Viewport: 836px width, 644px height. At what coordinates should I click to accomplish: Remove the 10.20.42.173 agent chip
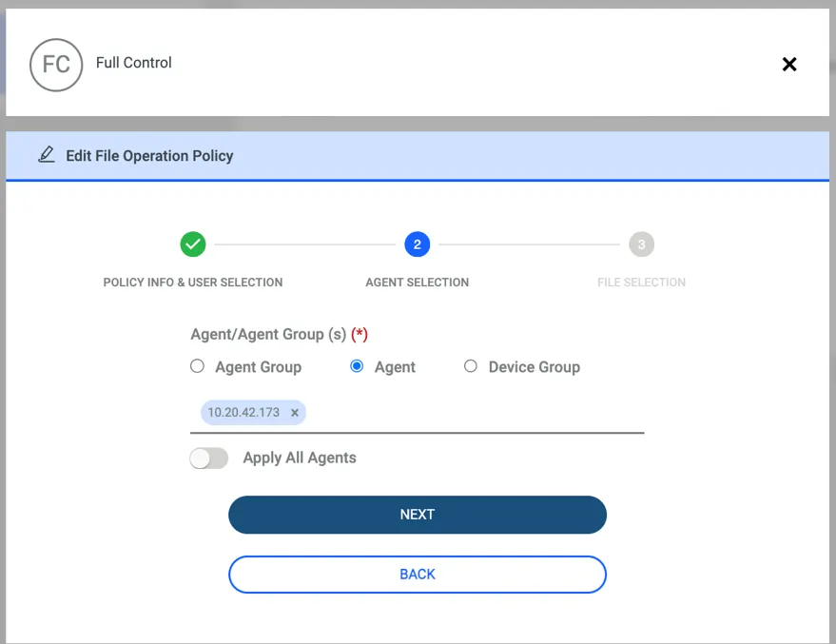coord(294,412)
